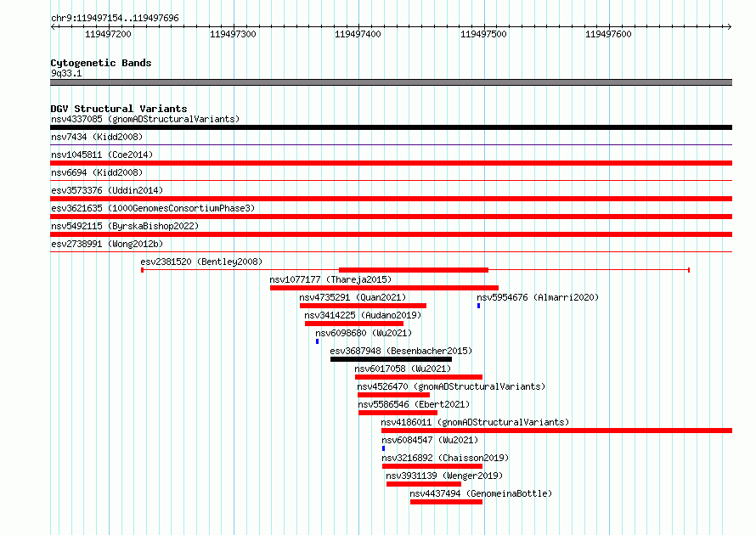Viewport: 756px width, 535px height.
Task: Open nsv6694 (Kidd2008) variant label
Action: pyautogui.click(x=97, y=172)
